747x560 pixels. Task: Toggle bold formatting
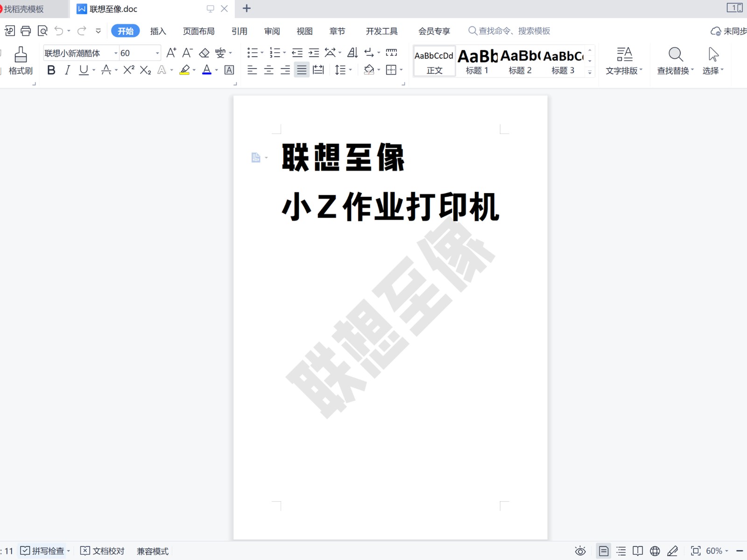[x=51, y=70]
